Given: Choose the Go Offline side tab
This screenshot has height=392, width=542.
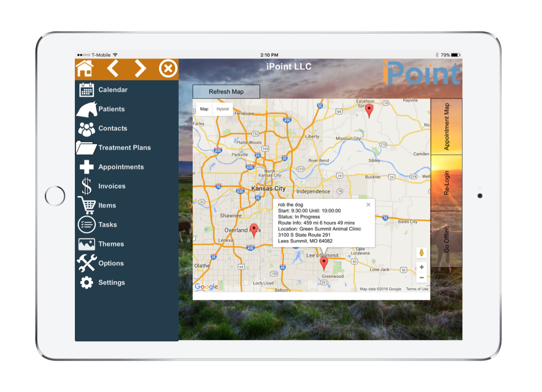Looking at the screenshot, I should click(x=447, y=239).
